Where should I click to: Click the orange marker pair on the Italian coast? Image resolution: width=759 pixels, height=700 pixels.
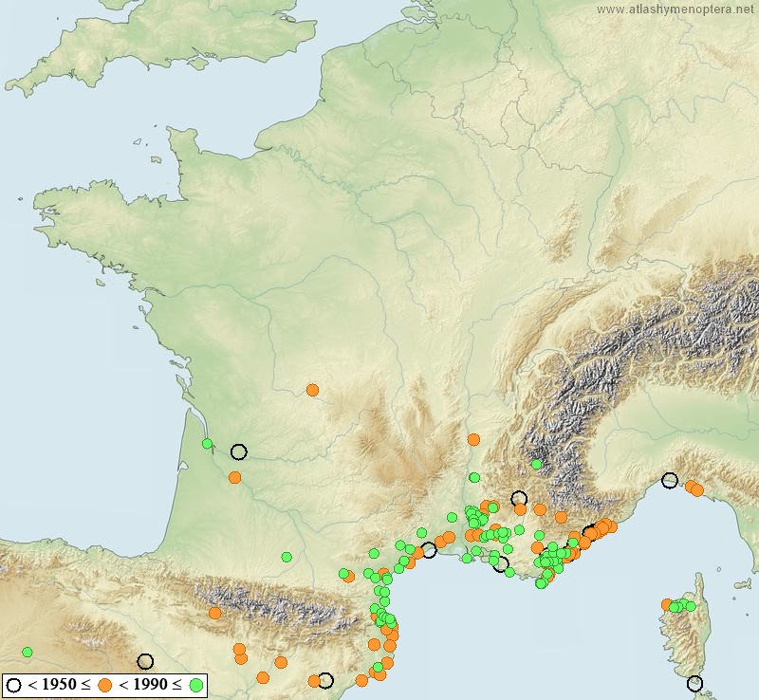695,488
